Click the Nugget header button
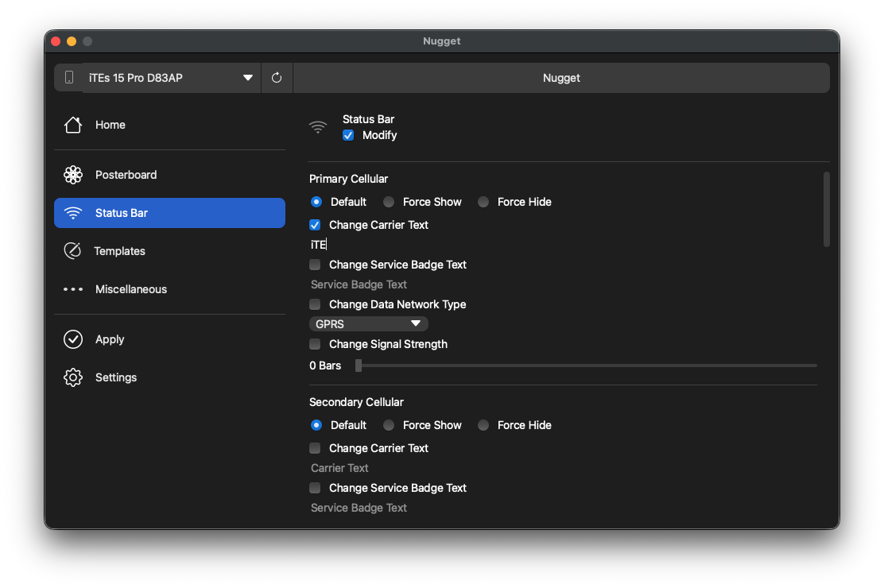The image size is (884, 588). (561, 78)
